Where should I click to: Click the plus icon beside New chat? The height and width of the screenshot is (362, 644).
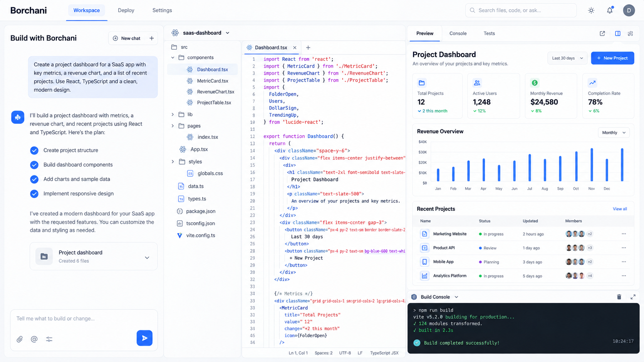click(x=152, y=38)
